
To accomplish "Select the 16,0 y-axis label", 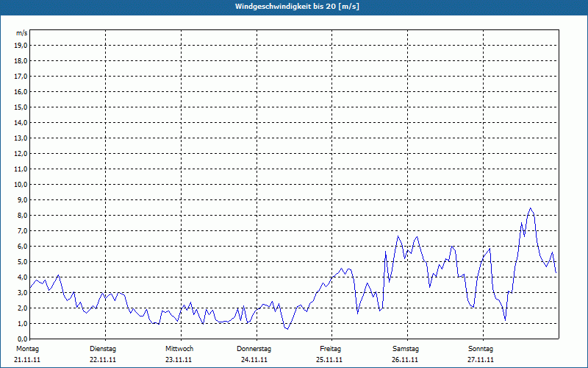I will (21, 91).
